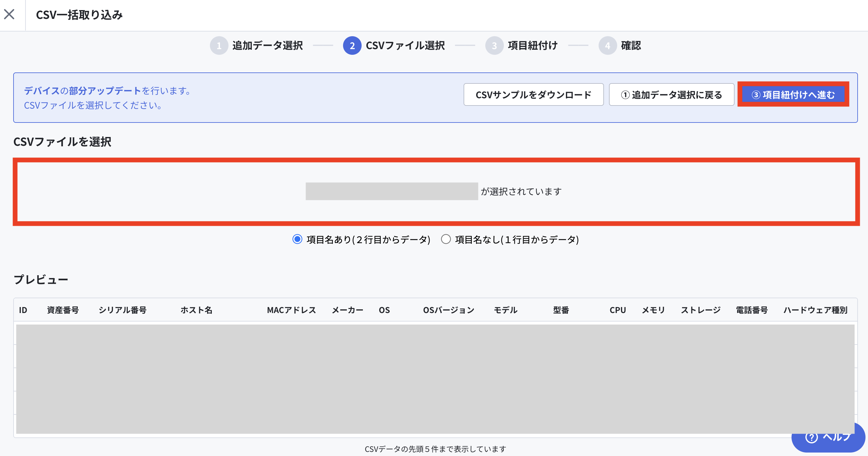868x456 pixels.
Task: Click the OSバージョン column header
Action: pyautogui.click(x=448, y=310)
